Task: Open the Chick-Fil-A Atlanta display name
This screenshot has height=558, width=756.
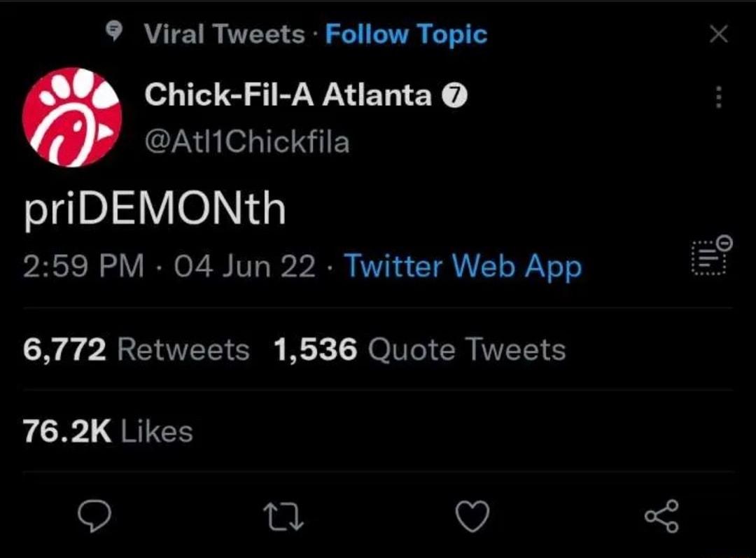Action: [288, 95]
